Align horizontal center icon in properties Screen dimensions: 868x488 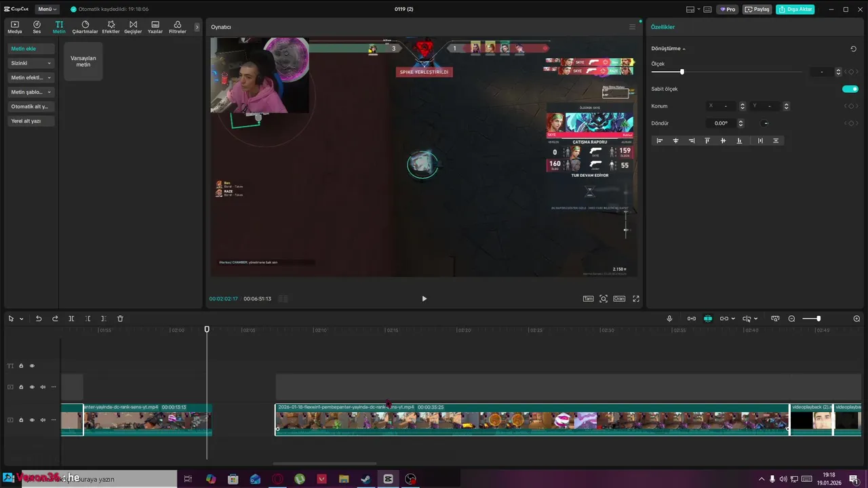[675, 140]
